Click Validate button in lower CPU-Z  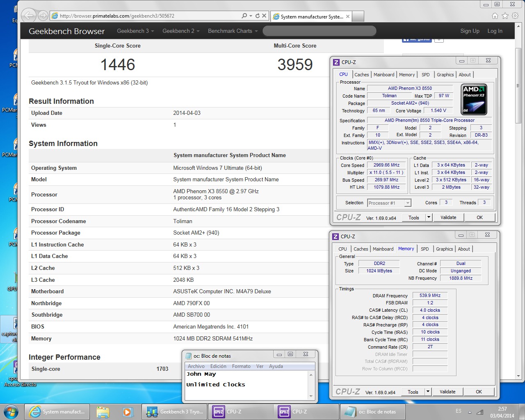[447, 392]
